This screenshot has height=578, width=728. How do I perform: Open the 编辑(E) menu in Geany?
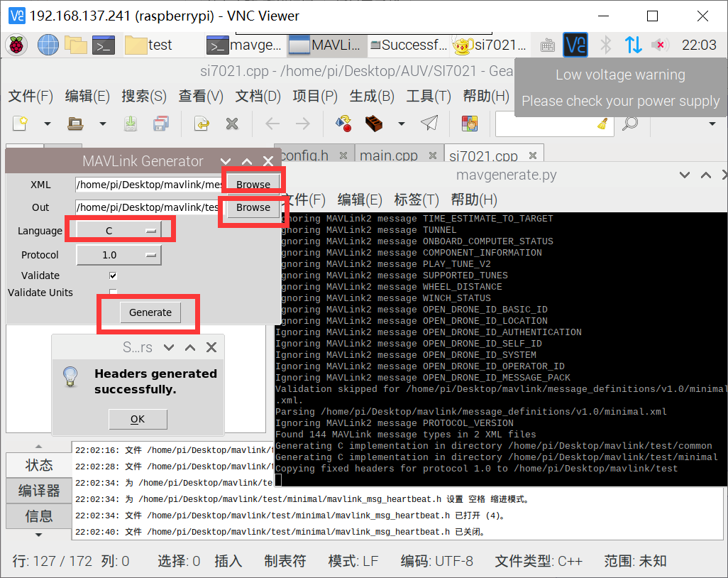coord(87,96)
